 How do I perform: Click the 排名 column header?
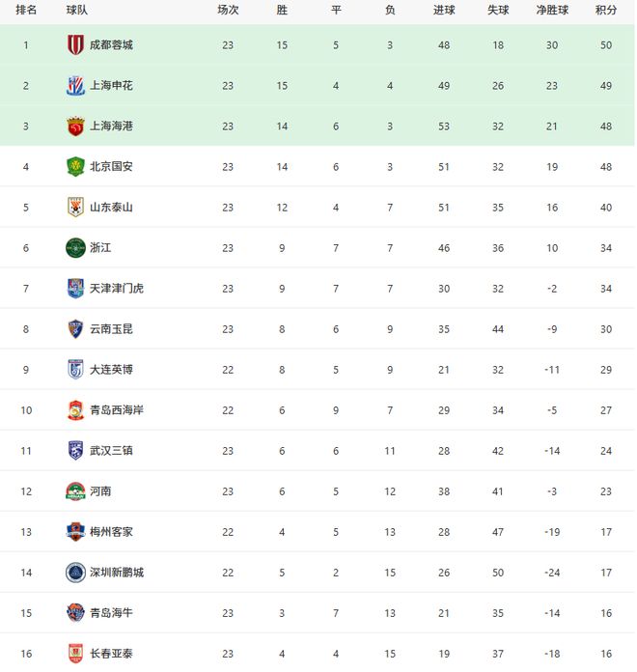tap(27, 10)
